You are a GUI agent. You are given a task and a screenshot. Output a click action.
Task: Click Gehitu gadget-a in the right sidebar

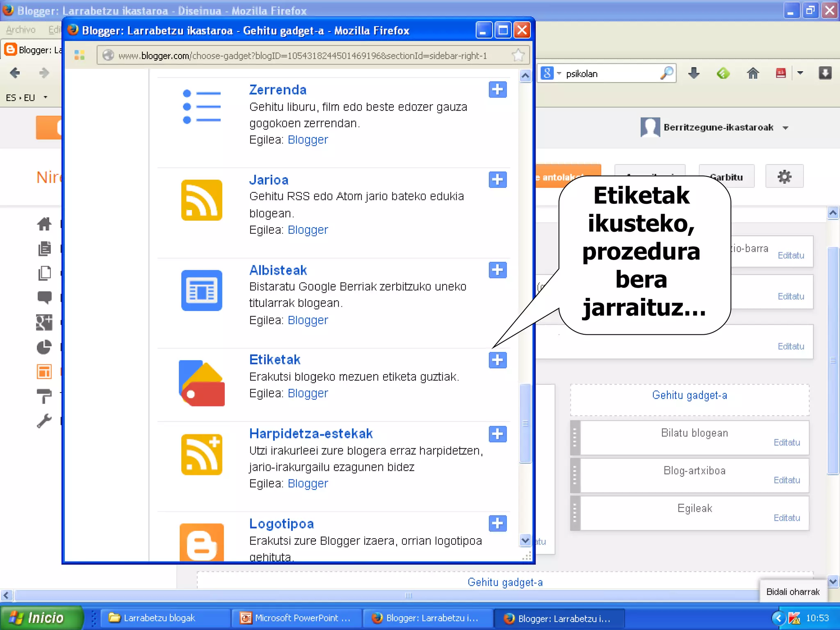pos(689,395)
